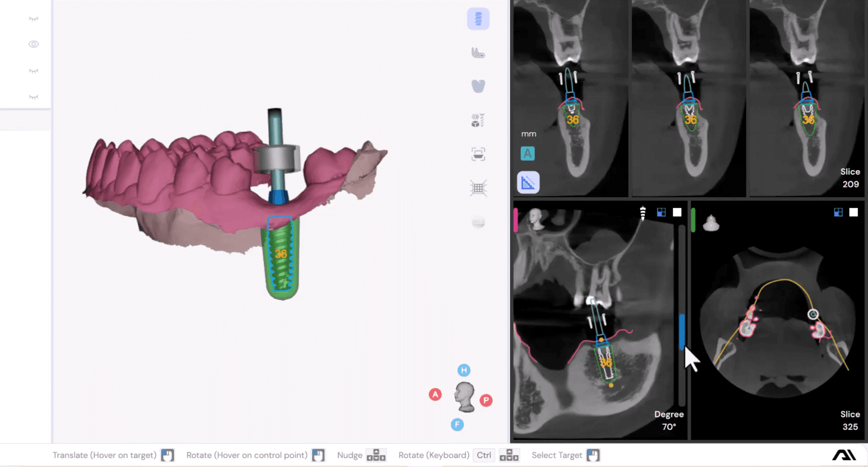The height and width of the screenshot is (467, 868).
Task: Click the red 'A' anterior orientation marker
Action: click(435, 394)
